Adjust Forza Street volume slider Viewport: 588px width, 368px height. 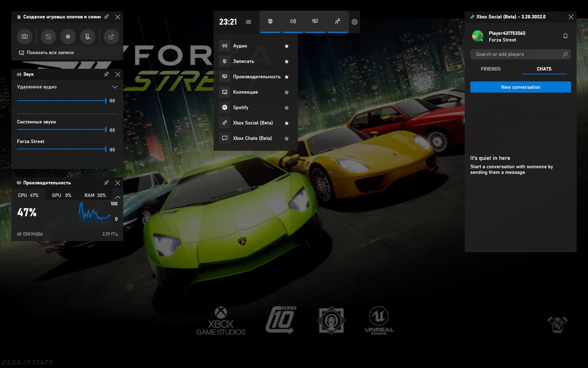point(62,149)
